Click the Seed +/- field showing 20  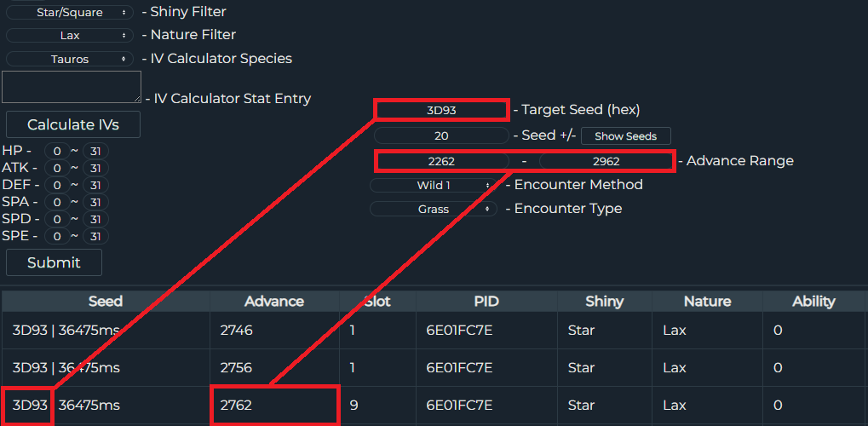[441, 135]
